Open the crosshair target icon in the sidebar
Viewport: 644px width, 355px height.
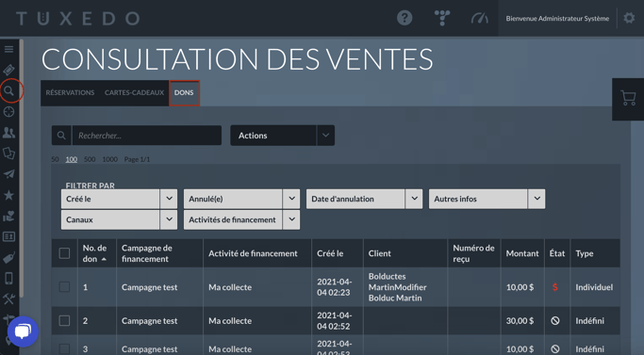point(8,112)
